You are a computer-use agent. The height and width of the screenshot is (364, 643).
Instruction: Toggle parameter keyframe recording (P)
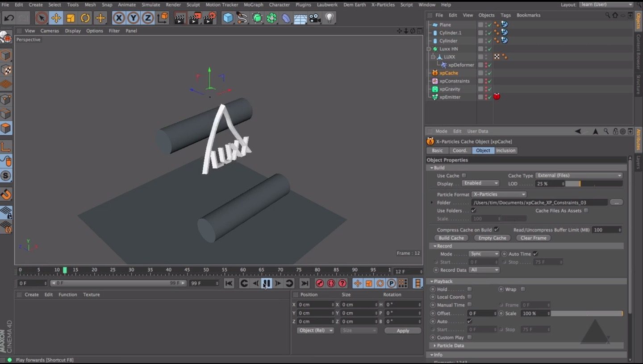click(391, 283)
